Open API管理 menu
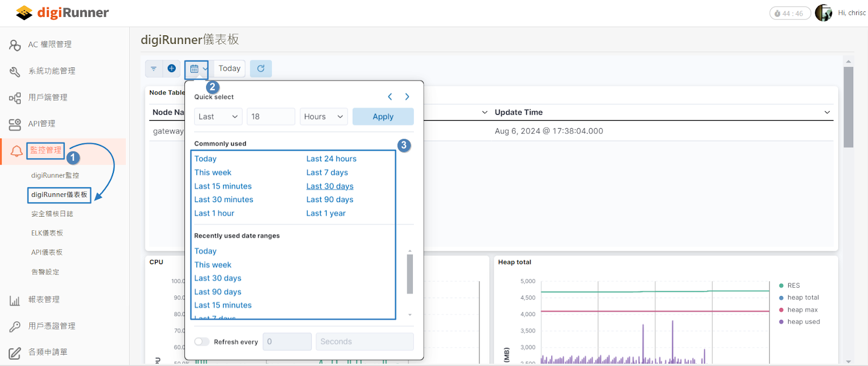Image resolution: width=868 pixels, height=366 pixels. tap(42, 124)
